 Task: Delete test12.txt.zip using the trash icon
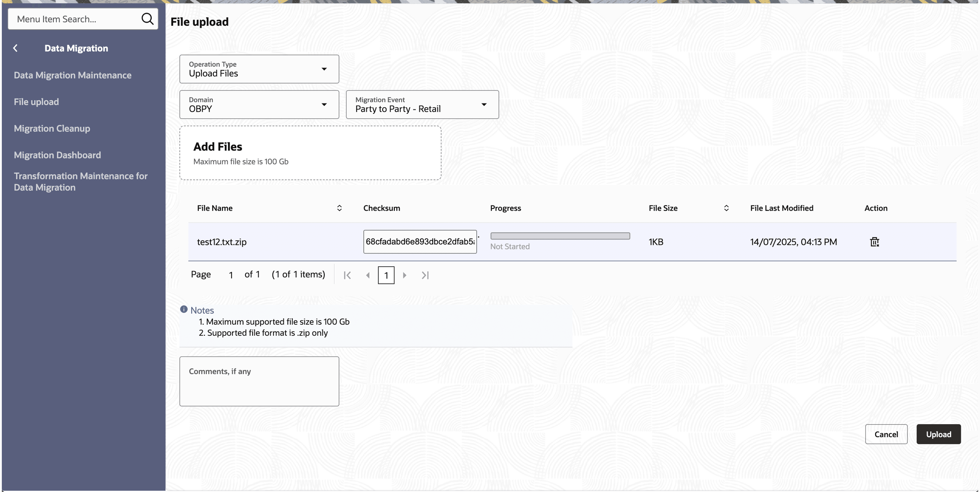point(874,242)
